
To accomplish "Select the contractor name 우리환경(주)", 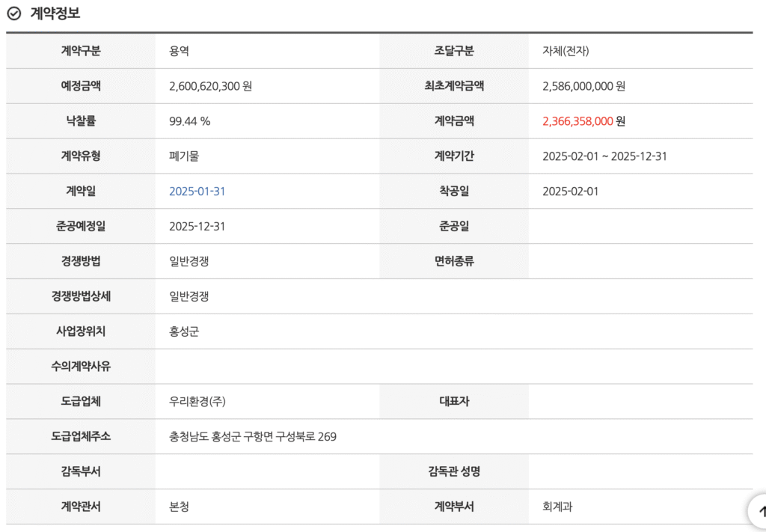I will (197, 402).
